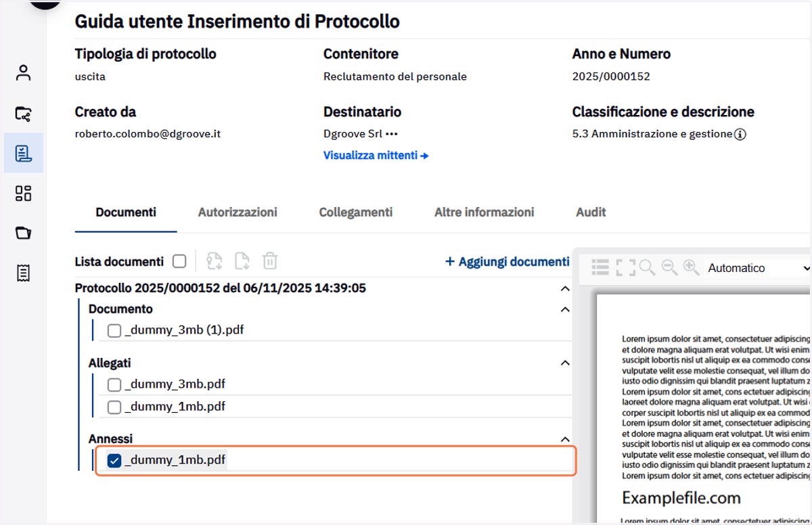The image size is (812, 525).
Task: Uncheck the _dummy_1mb.pdf checkbox under Annessi
Action: coord(114,461)
